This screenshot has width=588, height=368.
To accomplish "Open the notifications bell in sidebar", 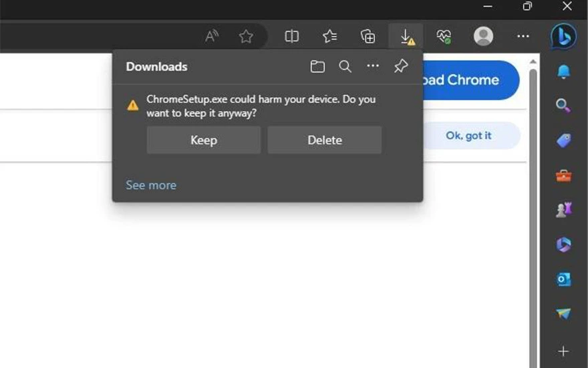I will (564, 72).
